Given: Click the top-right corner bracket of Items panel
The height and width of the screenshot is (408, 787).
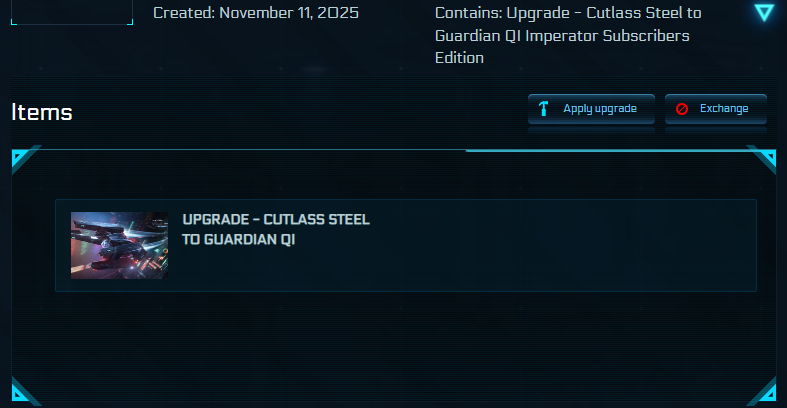Looking at the screenshot, I should point(765,157).
